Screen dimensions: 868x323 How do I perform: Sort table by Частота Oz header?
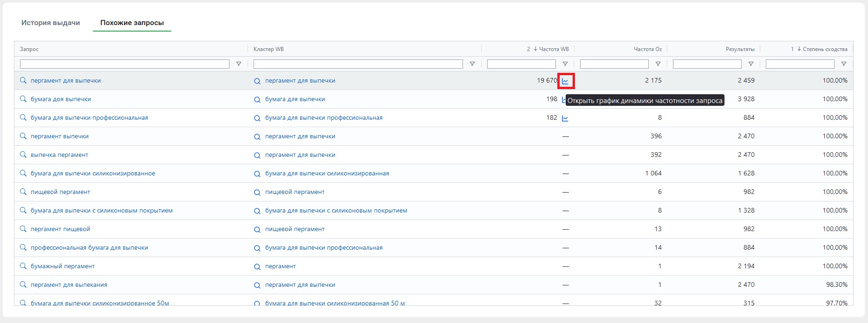pos(647,49)
